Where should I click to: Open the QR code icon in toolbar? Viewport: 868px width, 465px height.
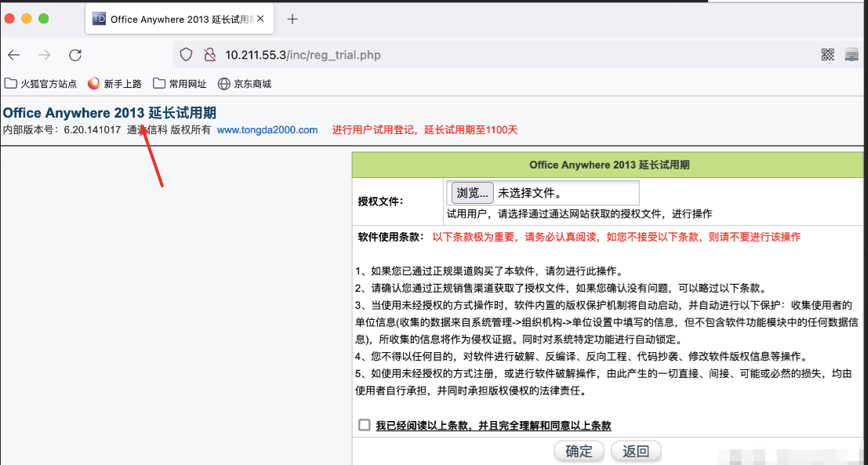(x=827, y=54)
